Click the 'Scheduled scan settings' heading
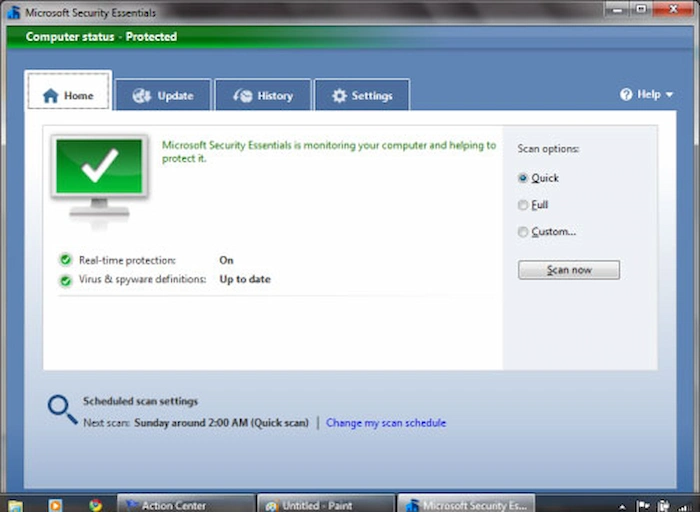The width and height of the screenshot is (700, 512). click(140, 401)
